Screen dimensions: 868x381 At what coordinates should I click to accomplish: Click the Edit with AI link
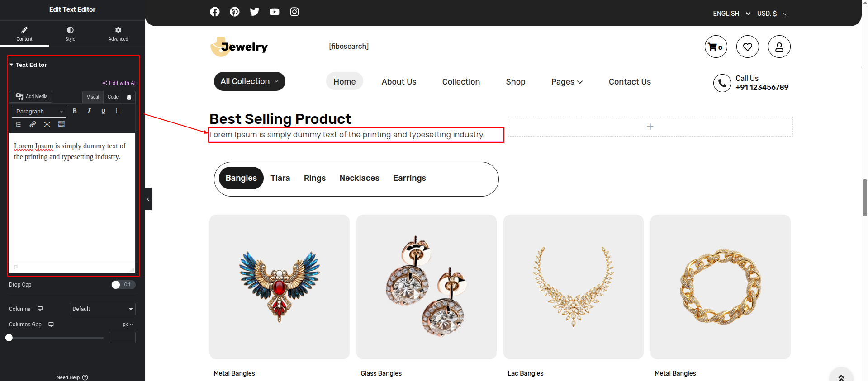click(119, 83)
